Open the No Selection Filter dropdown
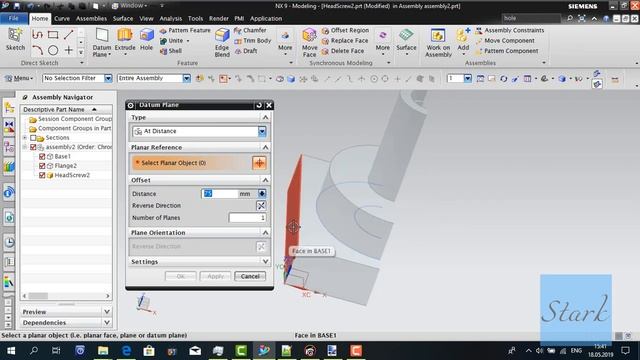This screenshot has height=360, width=640. [108, 78]
